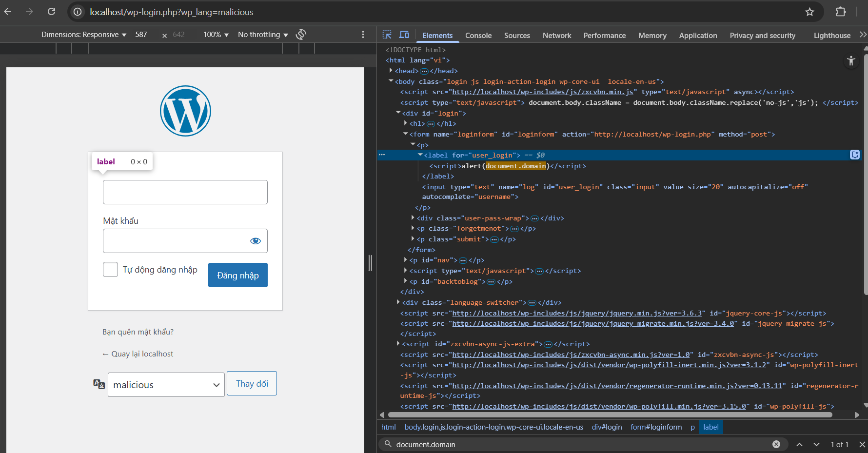Click the username input field
868x453 pixels.
[x=185, y=192]
